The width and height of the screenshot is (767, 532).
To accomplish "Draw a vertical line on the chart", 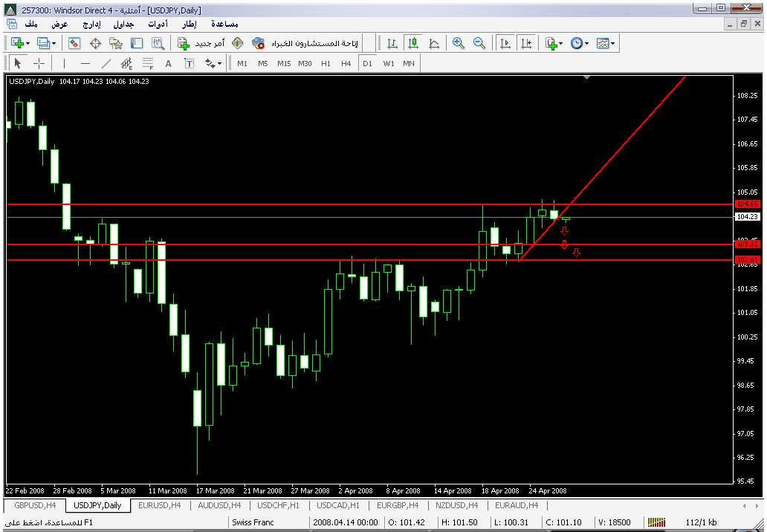I will 64,64.
